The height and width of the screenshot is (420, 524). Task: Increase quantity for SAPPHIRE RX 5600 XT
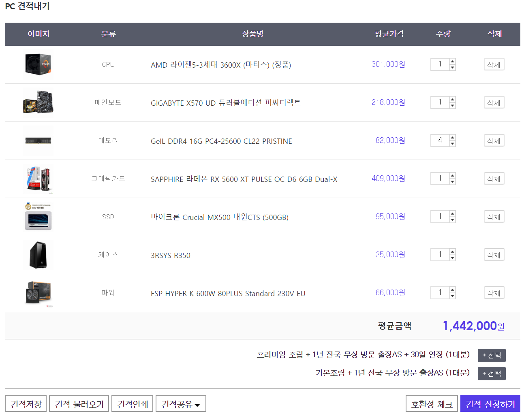pyautogui.click(x=452, y=176)
